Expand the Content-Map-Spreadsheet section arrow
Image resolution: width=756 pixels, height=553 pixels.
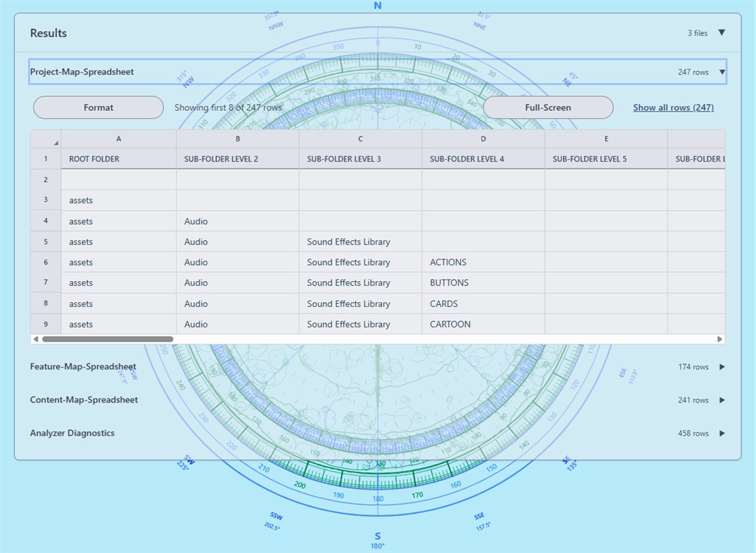722,401
